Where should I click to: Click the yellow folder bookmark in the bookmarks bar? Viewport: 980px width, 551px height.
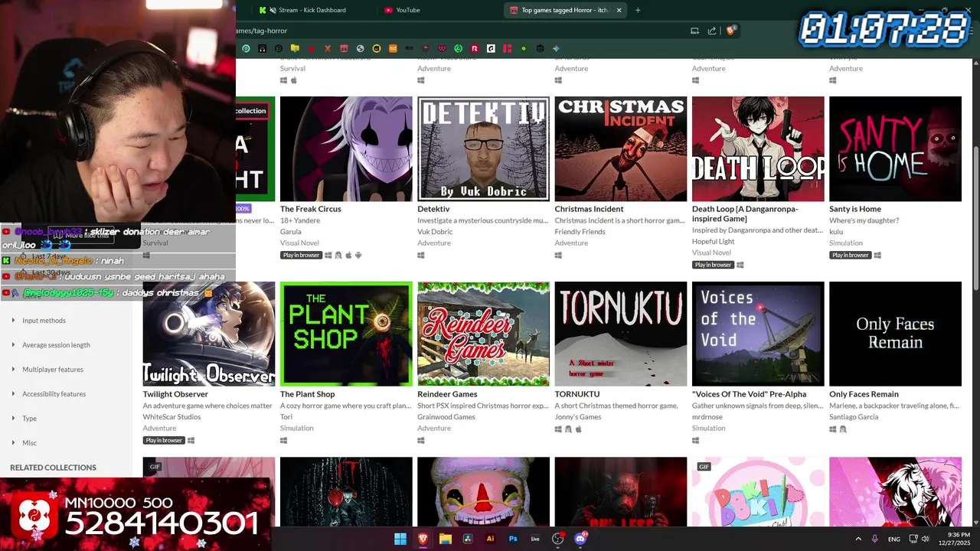click(x=295, y=48)
